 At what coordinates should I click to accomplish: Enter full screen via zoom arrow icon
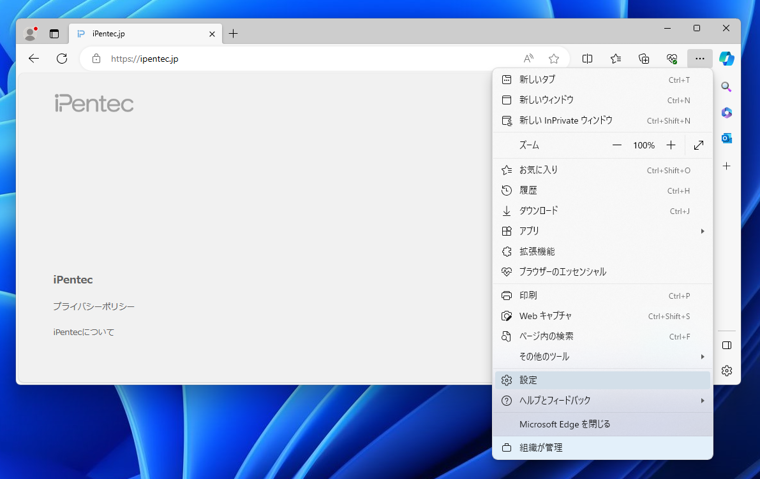pyautogui.click(x=698, y=145)
